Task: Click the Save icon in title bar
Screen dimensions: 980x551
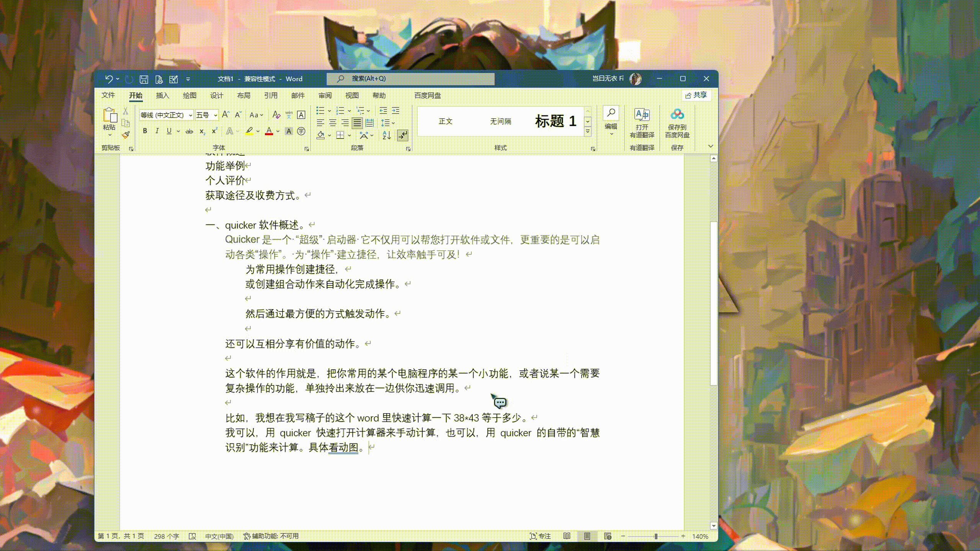Action: [x=144, y=79]
